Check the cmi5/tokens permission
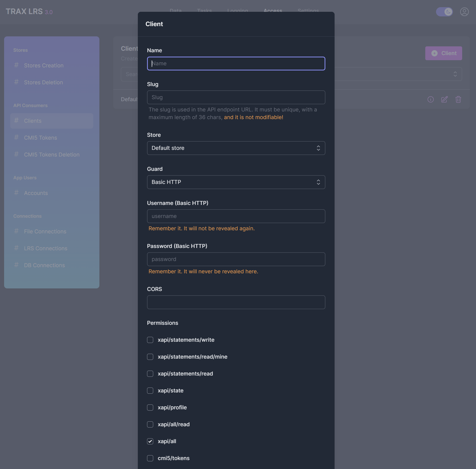The height and width of the screenshot is (469, 476). [x=150, y=458]
